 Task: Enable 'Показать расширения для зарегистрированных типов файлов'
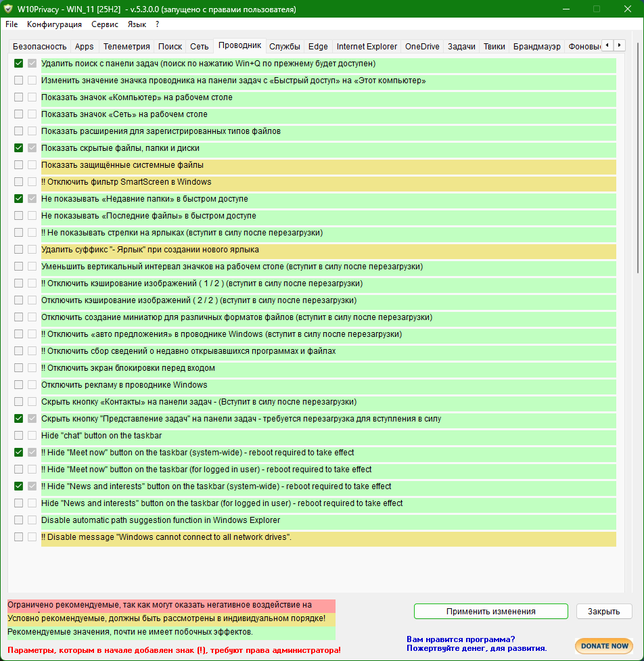click(19, 131)
